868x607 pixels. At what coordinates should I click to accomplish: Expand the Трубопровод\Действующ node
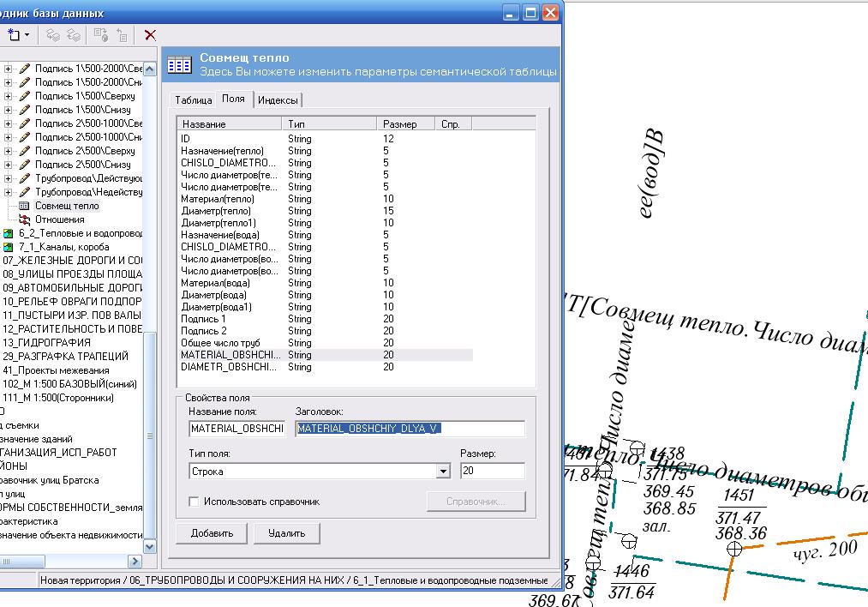[8, 178]
